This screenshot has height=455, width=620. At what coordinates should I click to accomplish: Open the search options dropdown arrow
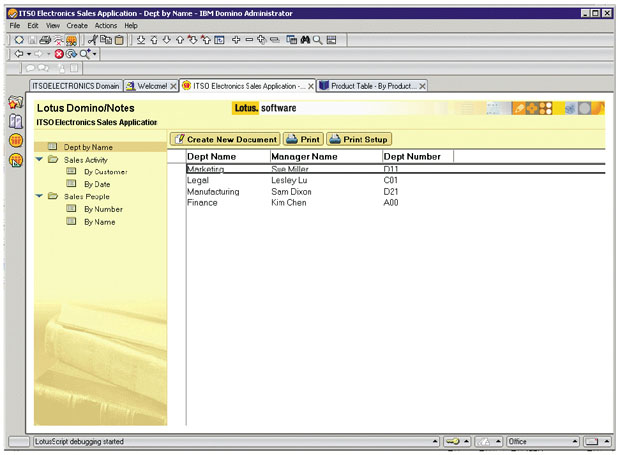(95, 54)
